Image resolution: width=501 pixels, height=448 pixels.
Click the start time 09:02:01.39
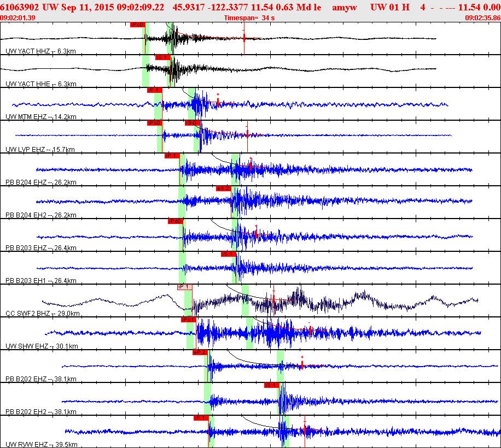[x=18, y=18]
